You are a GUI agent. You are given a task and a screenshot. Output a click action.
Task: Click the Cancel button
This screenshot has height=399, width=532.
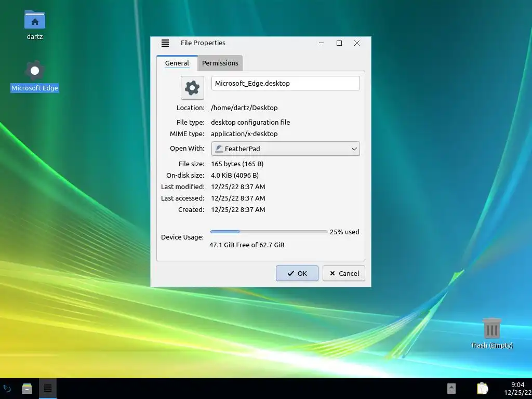tap(344, 273)
